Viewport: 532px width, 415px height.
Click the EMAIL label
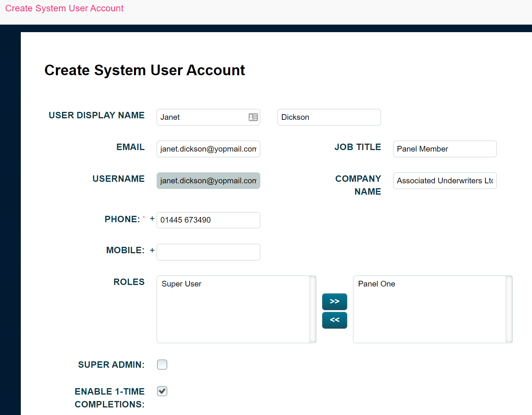(131, 147)
